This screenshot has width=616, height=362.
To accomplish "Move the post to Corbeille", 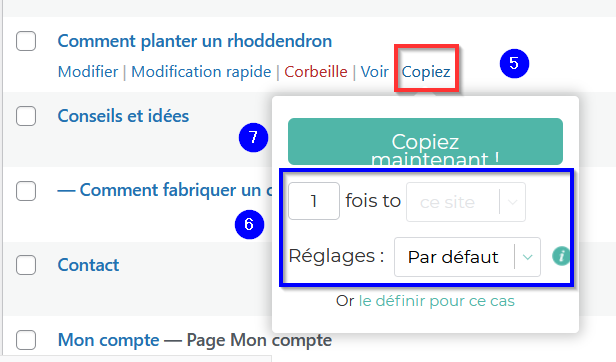I will tap(315, 72).
